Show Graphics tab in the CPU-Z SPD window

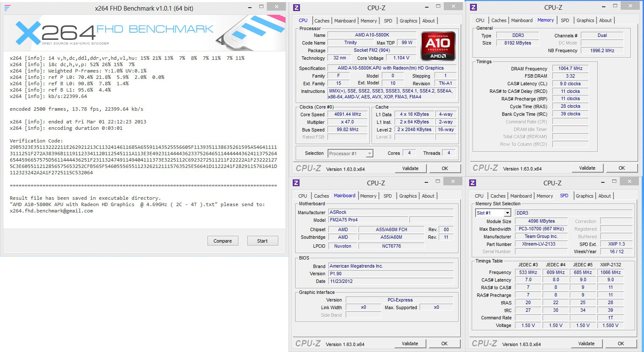[x=585, y=196]
